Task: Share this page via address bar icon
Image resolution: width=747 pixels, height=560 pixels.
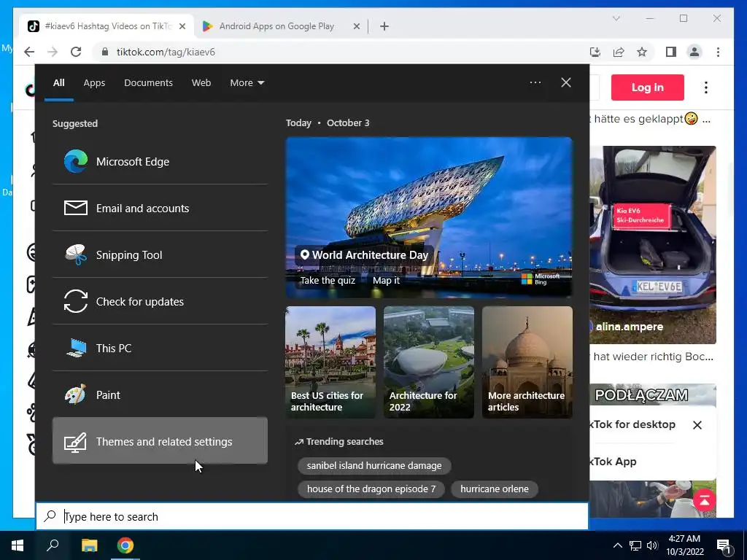Action: pyautogui.click(x=619, y=52)
